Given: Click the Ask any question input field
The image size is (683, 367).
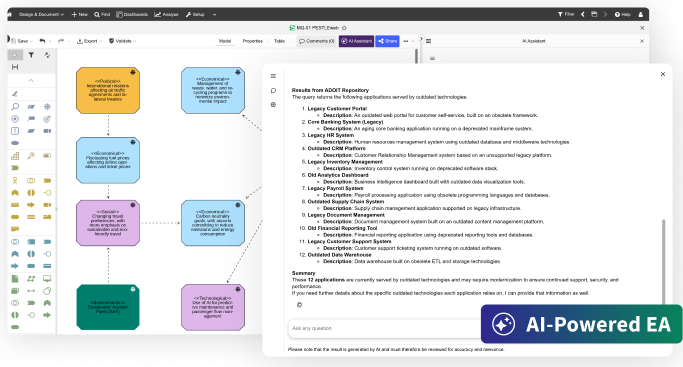Looking at the screenshot, I should pyautogui.click(x=385, y=328).
